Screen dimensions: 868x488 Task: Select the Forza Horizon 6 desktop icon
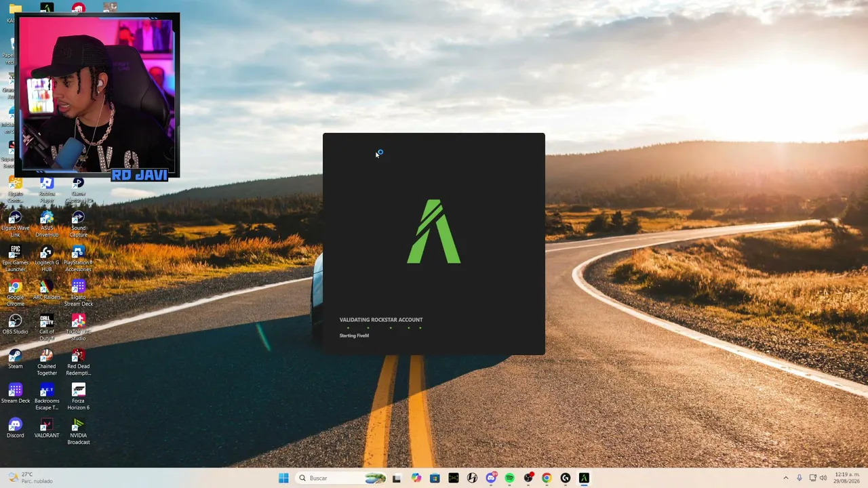tap(79, 397)
